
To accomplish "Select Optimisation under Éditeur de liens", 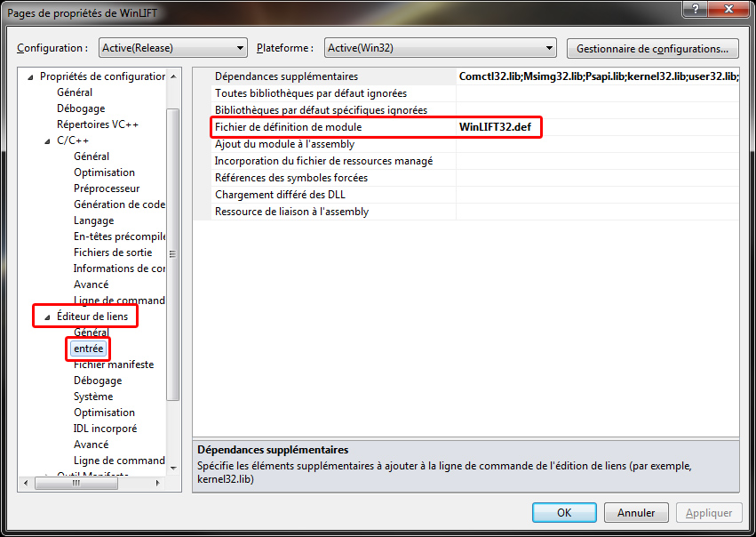I will pos(104,412).
